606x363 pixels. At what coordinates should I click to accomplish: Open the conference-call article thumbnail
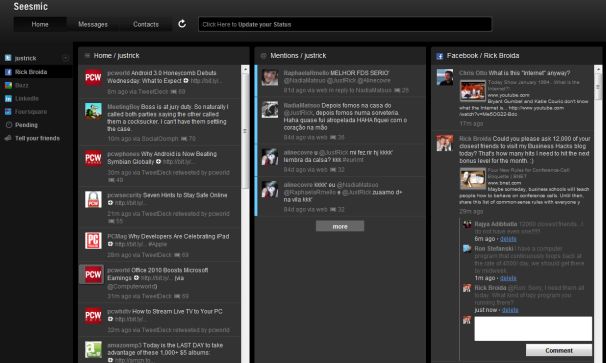[472, 179]
